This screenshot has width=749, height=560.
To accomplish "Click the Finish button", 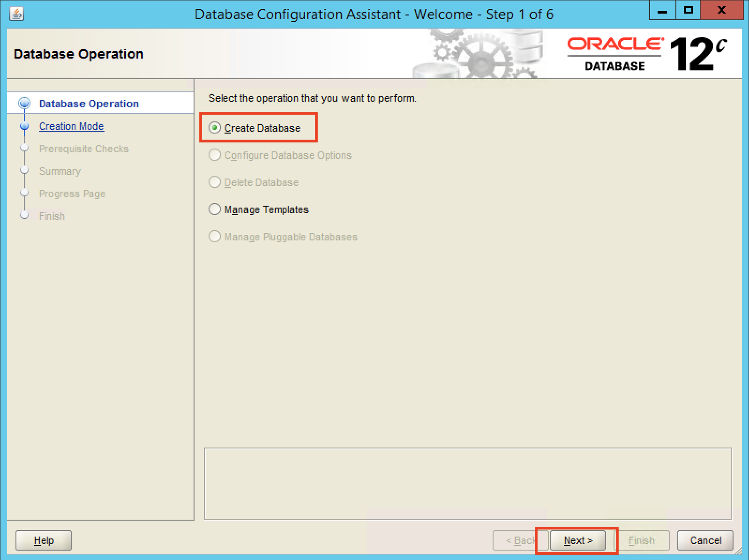I will pos(641,540).
